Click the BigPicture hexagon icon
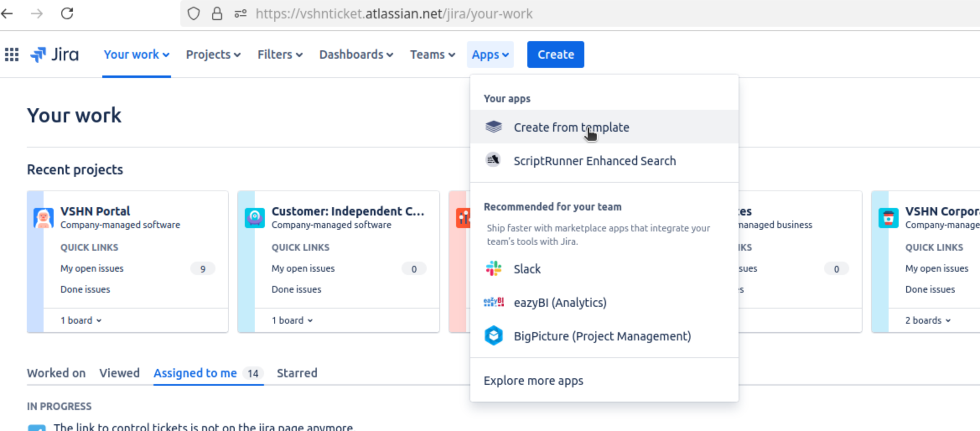This screenshot has height=431, width=980. point(494,336)
